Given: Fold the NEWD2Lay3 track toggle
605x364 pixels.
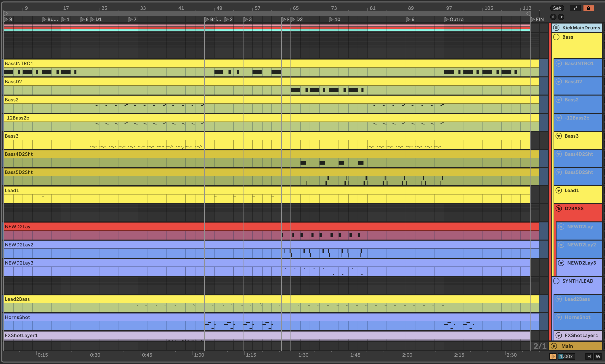Looking at the screenshot, I should (561, 263).
